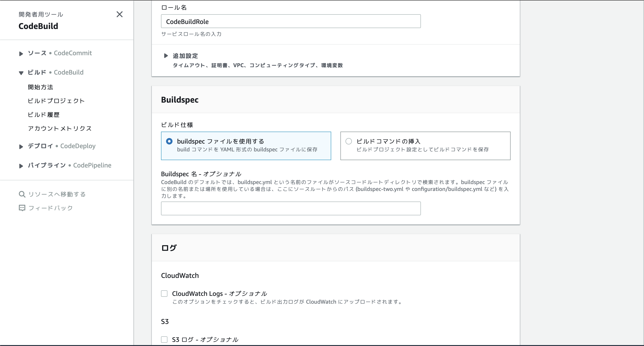Viewport: 644px width, 346px height.
Task: Expand the デプロイ CodeDeploy section
Action: click(x=21, y=147)
